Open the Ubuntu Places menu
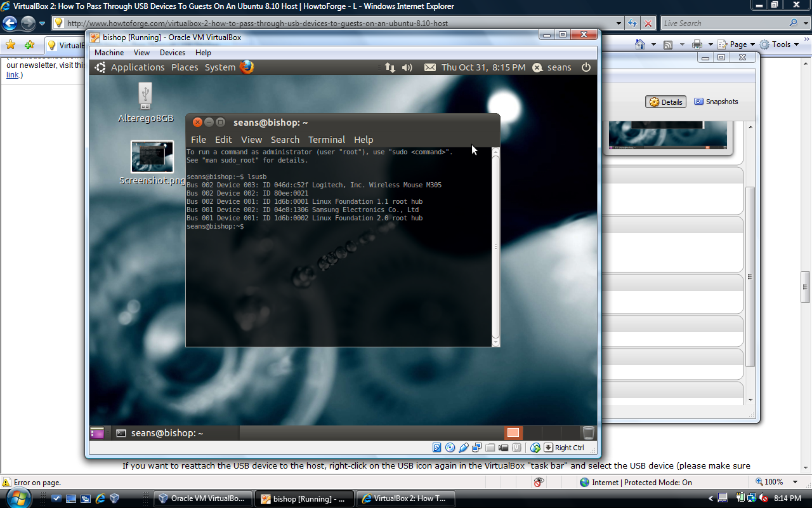Screen dimensions: 812x508 (185, 67)
